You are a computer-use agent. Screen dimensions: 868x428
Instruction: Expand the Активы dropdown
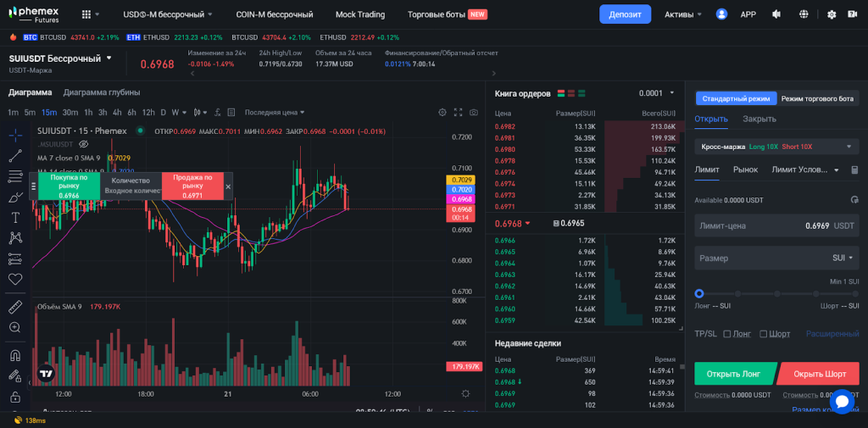point(683,14)
